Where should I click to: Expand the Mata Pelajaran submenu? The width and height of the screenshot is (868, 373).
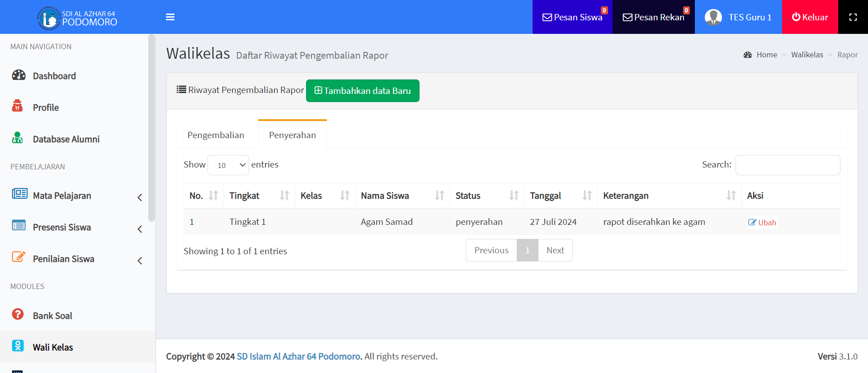[x=140, y=197]
